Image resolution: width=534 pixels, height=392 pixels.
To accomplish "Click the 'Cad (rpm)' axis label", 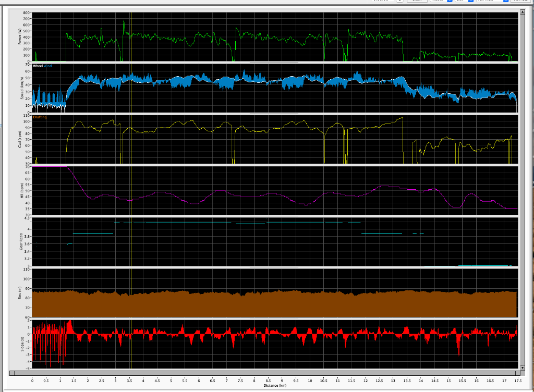I will (x=20, y=139).
